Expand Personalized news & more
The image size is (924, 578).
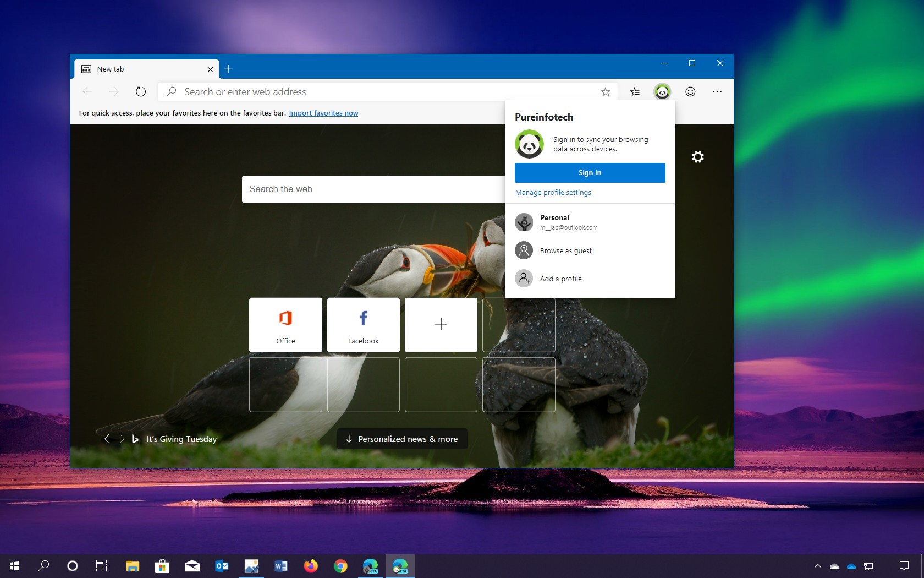click(x=402, y=439)
